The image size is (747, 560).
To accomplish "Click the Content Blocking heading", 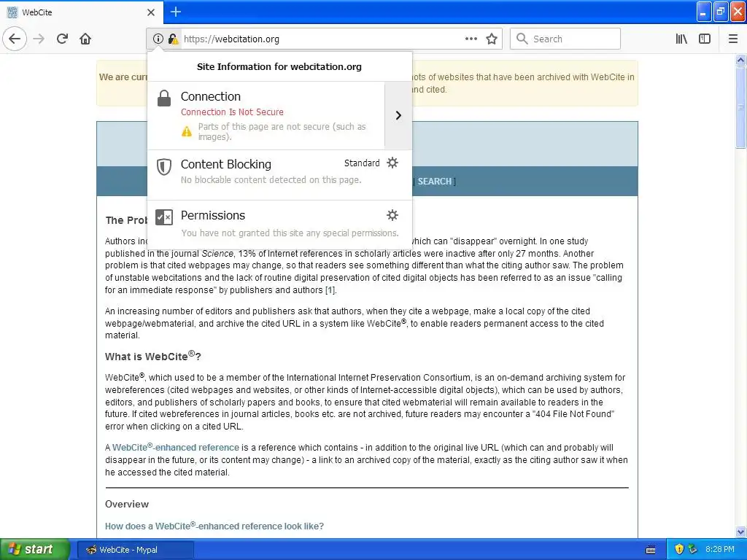I will coord(226,164).
